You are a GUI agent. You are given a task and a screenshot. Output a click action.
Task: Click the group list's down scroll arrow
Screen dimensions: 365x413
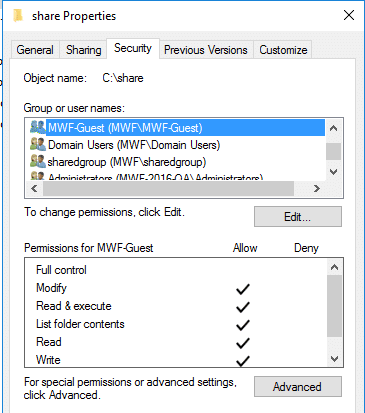click(333, 172)
